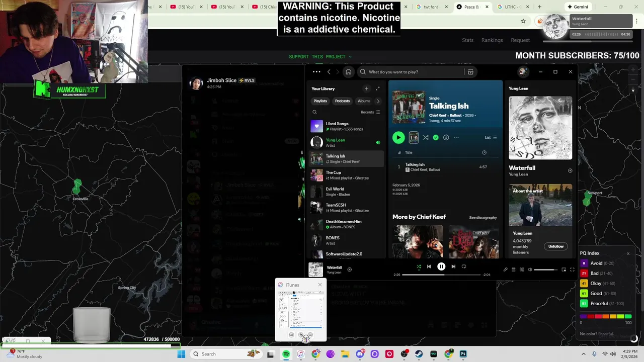The image size is (644, 362).
Task: Toggle saved checkmark for Talking Ish
Action: click(x=436, y=137)
